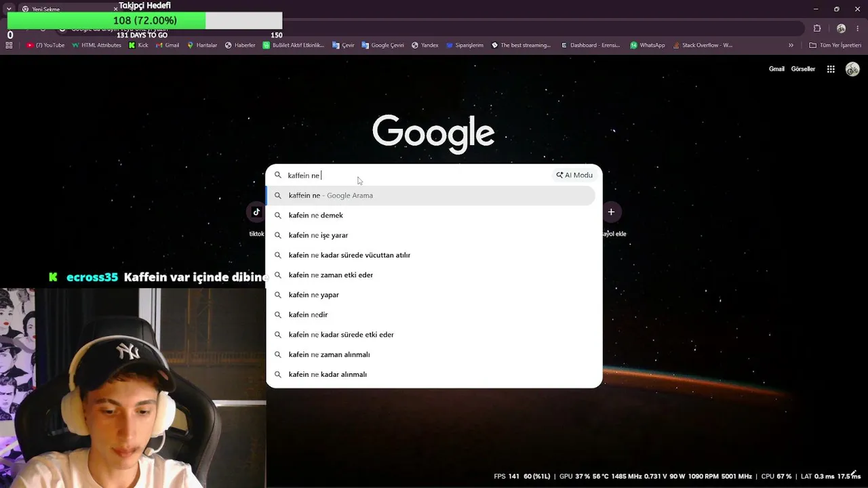Open the HTML Attributes bookmark
The image size is (868, 488).
pos(96,45)
